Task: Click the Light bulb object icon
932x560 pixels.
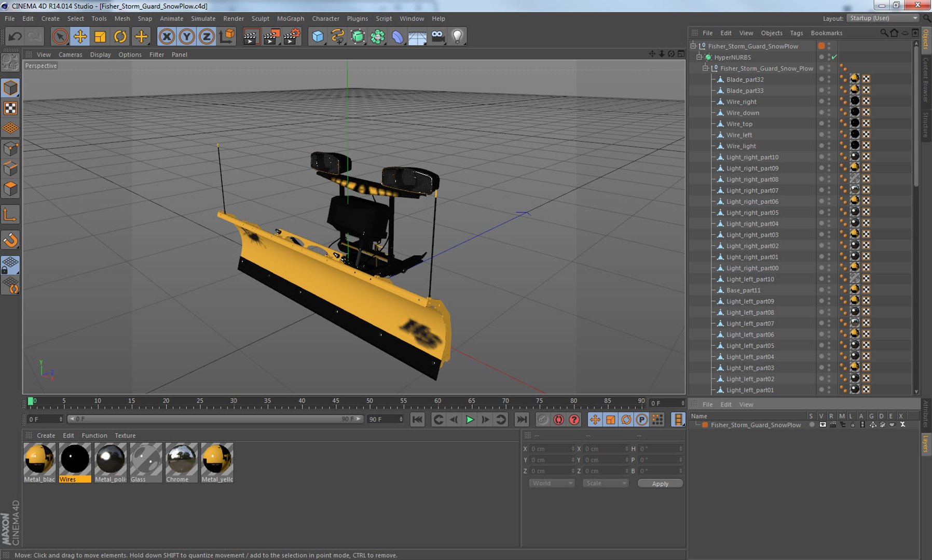Action: (x=457, y=36)
